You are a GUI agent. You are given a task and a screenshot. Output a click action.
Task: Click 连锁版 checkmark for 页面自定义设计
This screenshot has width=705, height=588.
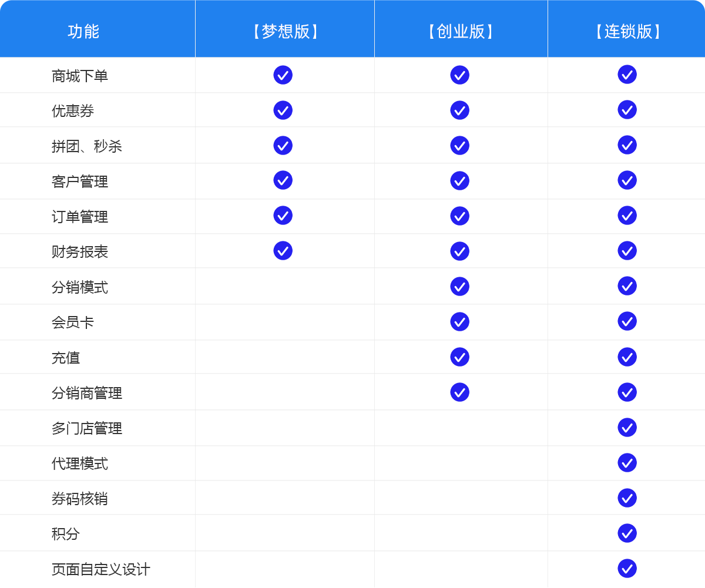[x=627, y=569]
